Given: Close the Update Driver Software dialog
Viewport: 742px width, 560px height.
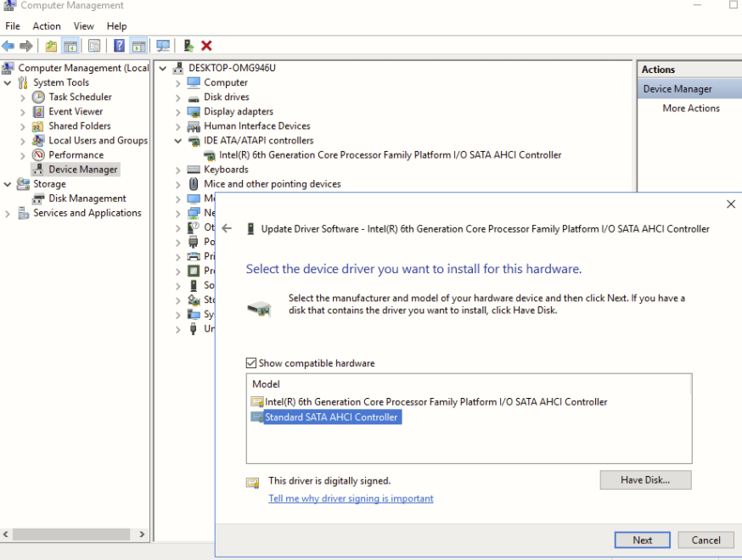Looking at the screenshot, I should coord(731,204).
